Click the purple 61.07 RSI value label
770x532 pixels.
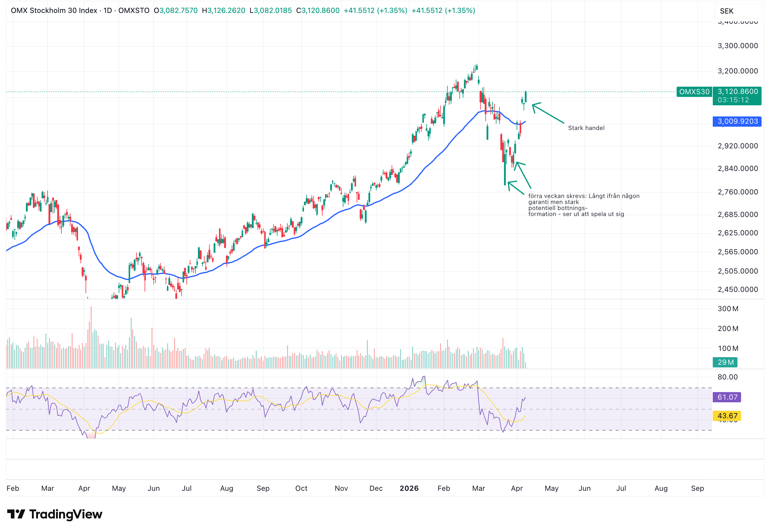coord(726,397)
